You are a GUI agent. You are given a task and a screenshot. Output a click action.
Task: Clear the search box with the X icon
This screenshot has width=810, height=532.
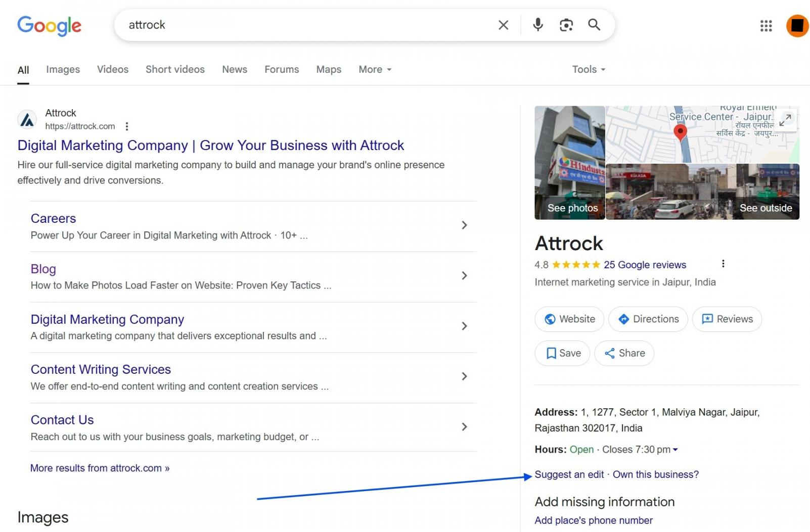click(x=503, y=25)
